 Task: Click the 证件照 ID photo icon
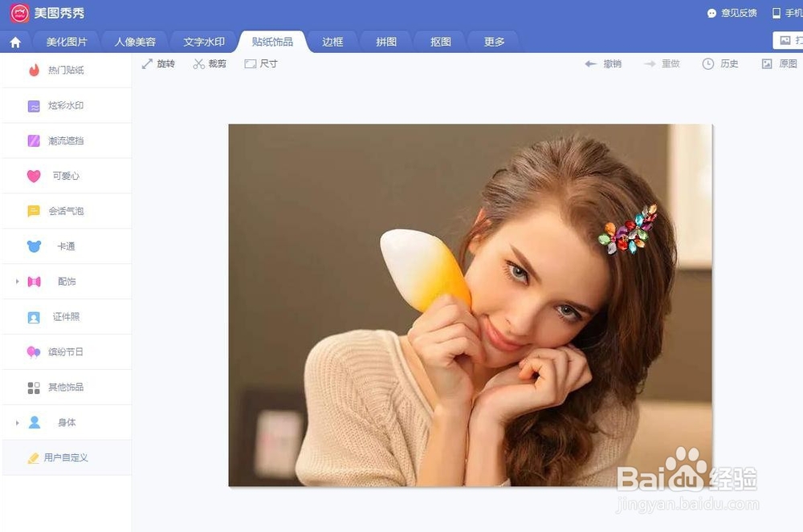click(34, 317)
